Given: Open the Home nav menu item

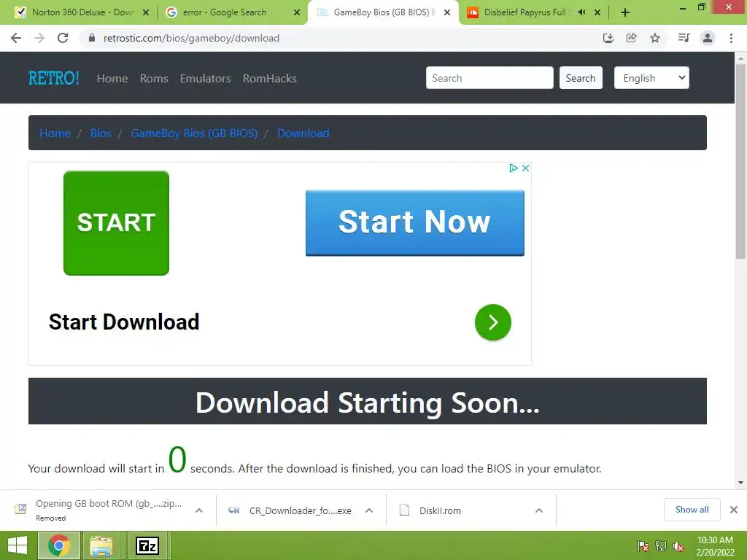Looking at the screenshot, I should [x=112, y=79].
